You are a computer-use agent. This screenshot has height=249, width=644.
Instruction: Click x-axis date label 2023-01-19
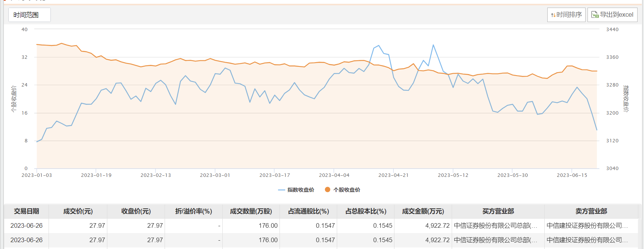(96, 175)
